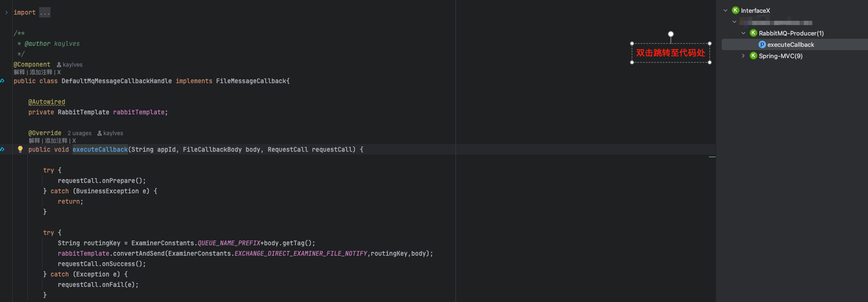Click gutter override icon beside executeCallback method

click(x=2, y=149)
